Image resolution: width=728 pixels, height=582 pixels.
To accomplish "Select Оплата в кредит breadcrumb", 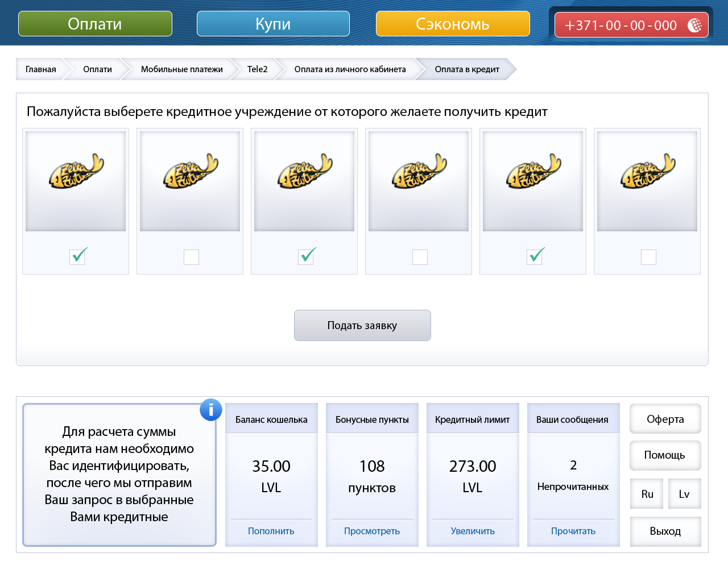I will pyautogui.click(x=467, y=69).
